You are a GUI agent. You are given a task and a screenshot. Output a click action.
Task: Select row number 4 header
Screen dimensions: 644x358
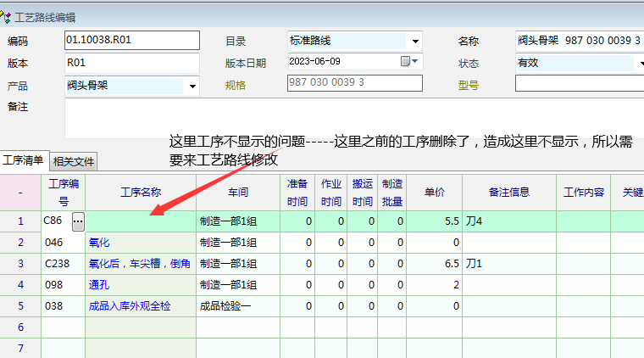20,284
